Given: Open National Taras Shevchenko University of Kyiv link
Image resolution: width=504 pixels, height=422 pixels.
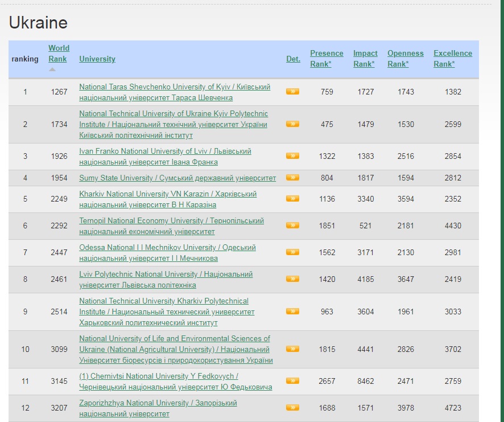Looking at the screenshot, I should point(175,92).
